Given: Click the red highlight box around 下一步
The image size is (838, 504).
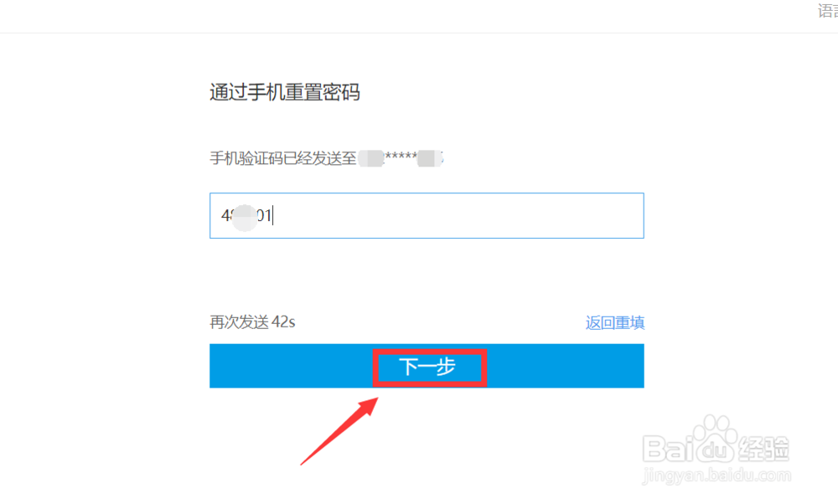Looking at the screenshot, I should click(430, 368).
